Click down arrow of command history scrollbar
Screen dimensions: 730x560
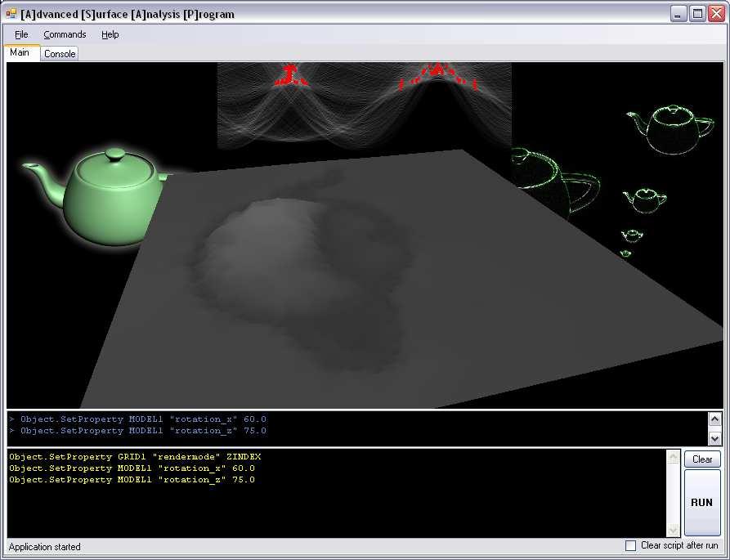(714, 438)
